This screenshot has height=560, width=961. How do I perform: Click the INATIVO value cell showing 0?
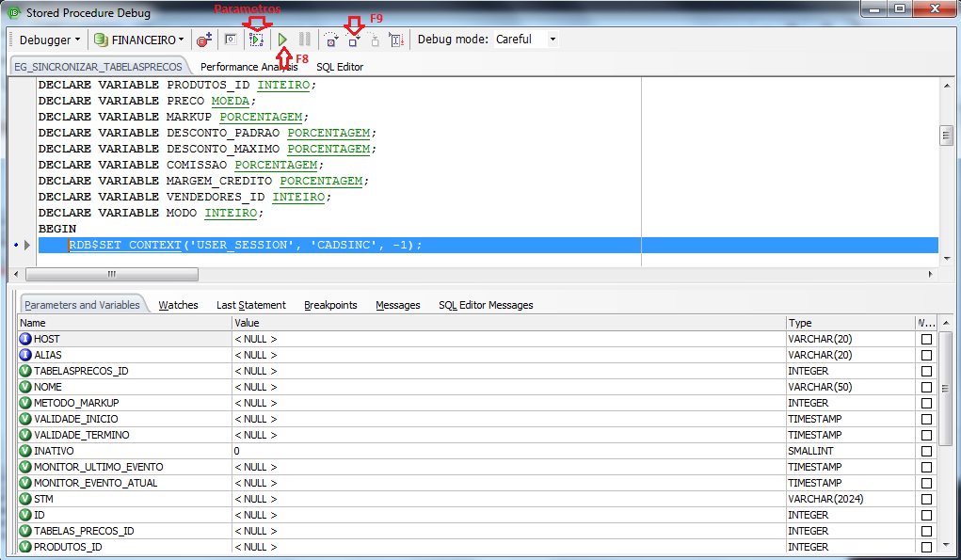click(509, 451)
